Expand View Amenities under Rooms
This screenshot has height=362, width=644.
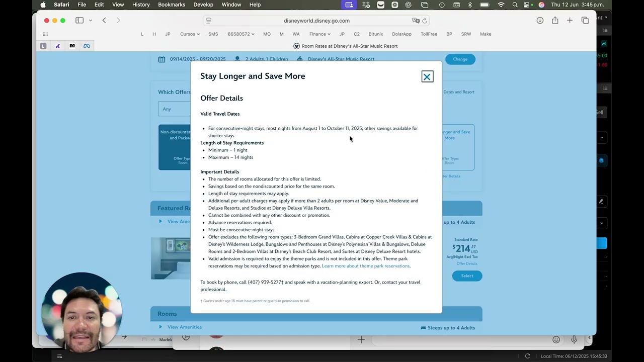point(184,327)
